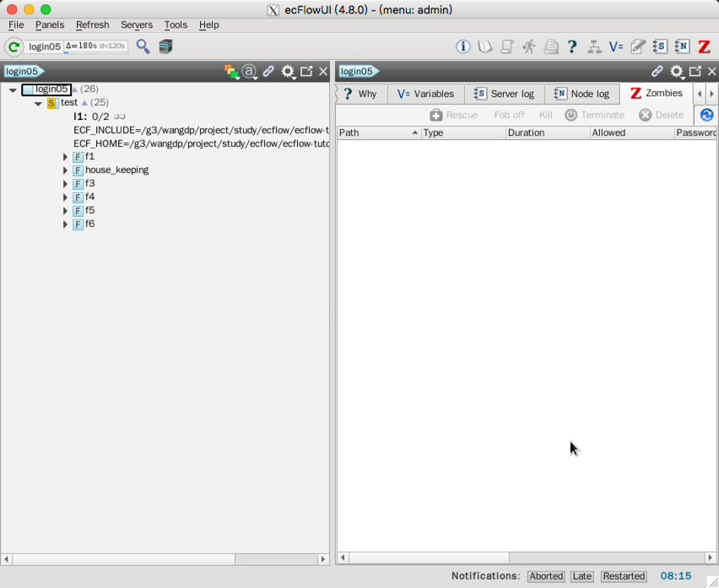Detach left tree panel into floating window
The width and height of the screenshot is (719, 588).
[306, 71]
